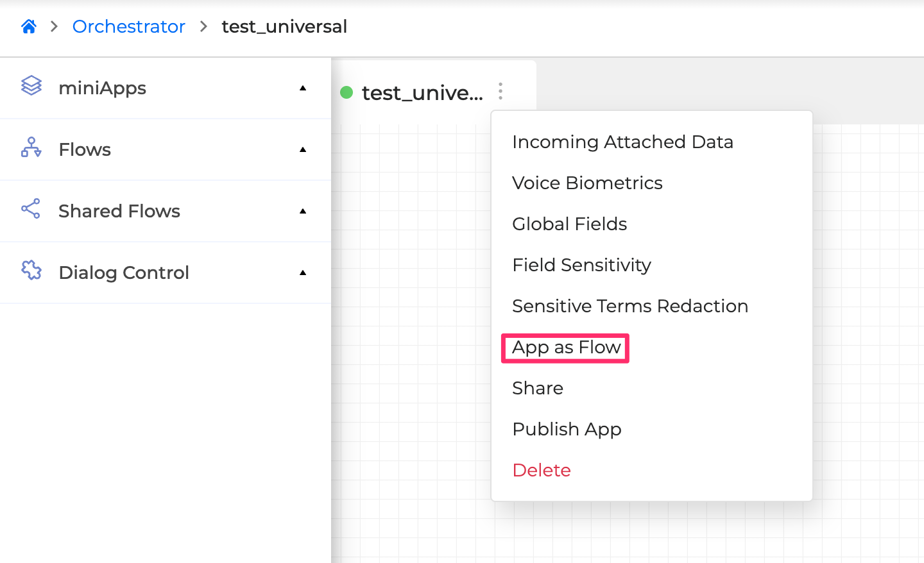Click the Dialog Control puzzle icon
924x563 pixels.
pyautogui.click(x=31, y=271)
